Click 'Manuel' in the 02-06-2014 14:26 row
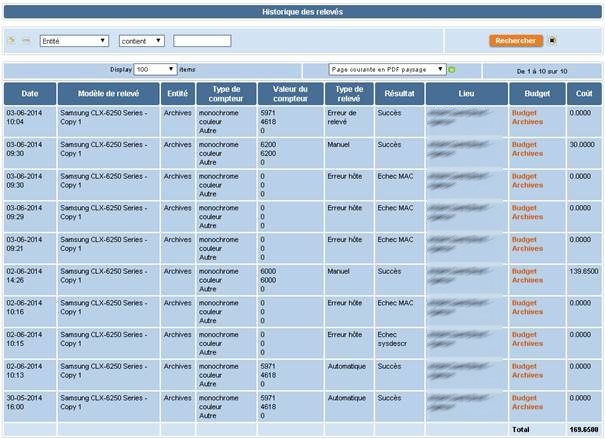The height and width of the screenshot is (439, 605). (x=338, y=271)
